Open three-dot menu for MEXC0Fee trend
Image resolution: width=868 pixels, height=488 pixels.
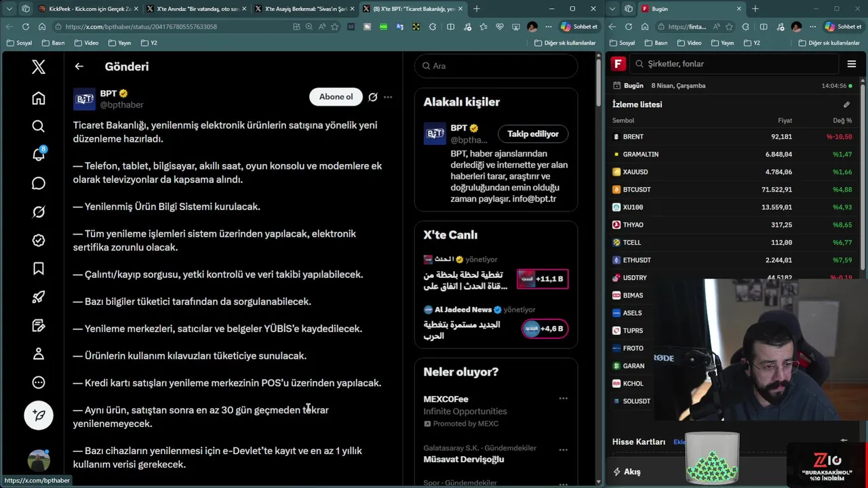coord(563,399)
